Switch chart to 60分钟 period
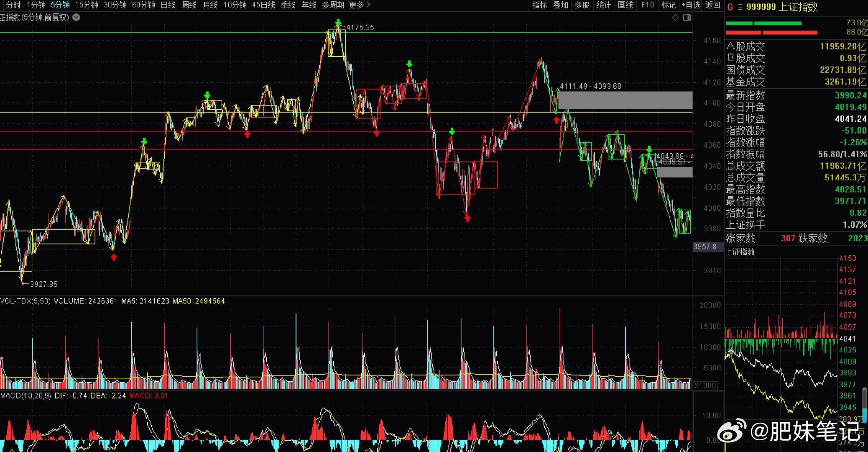 143,5
